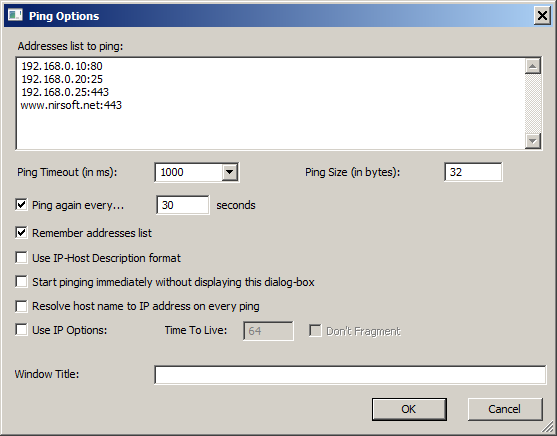Click the ping interval seconds field

[x=183, y=205]
